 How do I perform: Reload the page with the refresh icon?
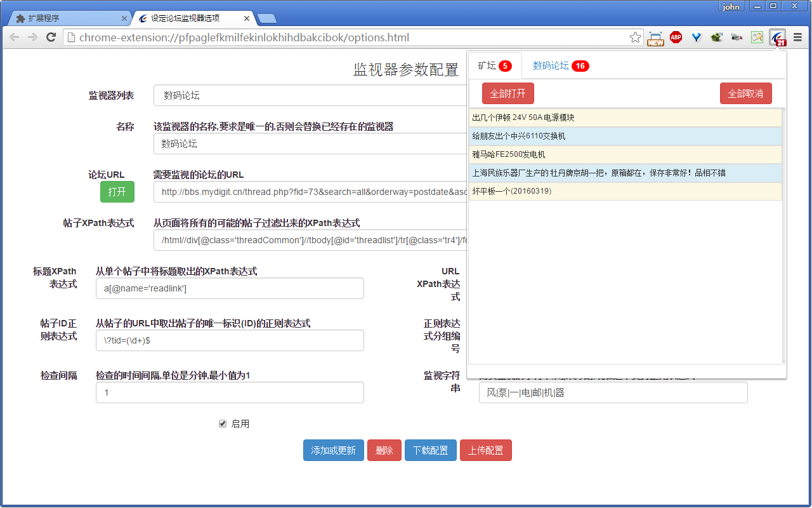tap(51, 37)
